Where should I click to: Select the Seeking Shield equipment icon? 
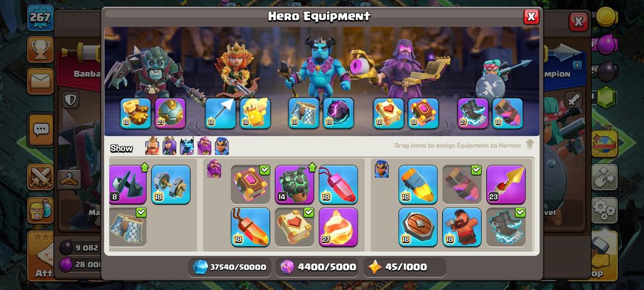pyautogui.click(x=418, y=227)
